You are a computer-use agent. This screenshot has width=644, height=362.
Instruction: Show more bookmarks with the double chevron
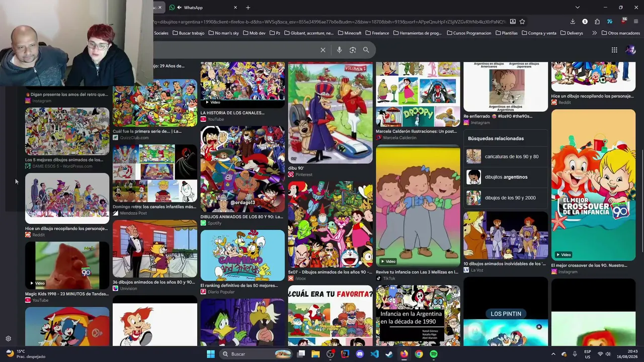point(594,33)
